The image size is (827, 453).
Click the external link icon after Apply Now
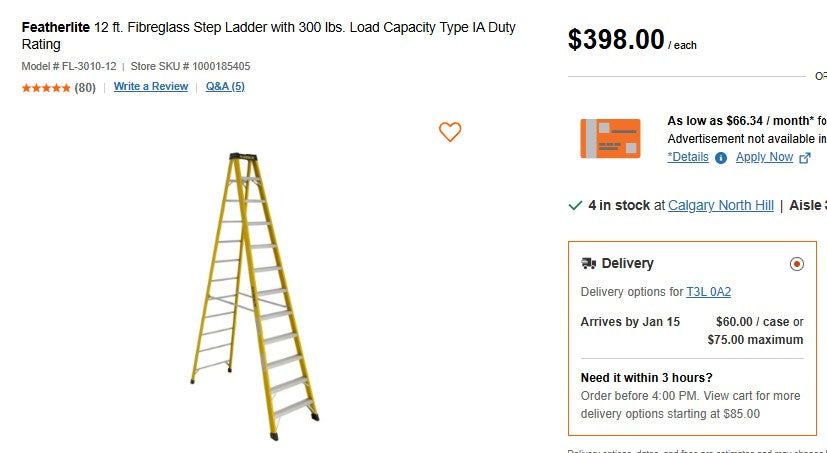(x=805, y=158)
